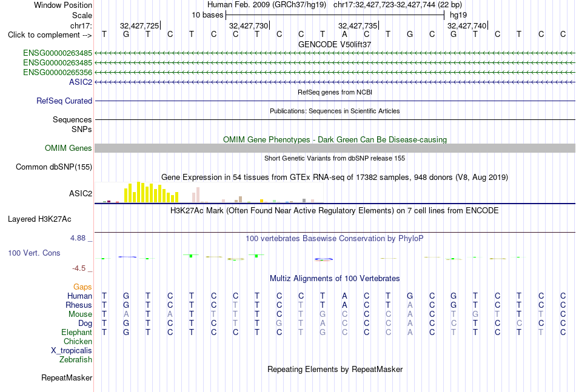
Task: Click the pink GTEx expression bars
Action: pos(196,195)
